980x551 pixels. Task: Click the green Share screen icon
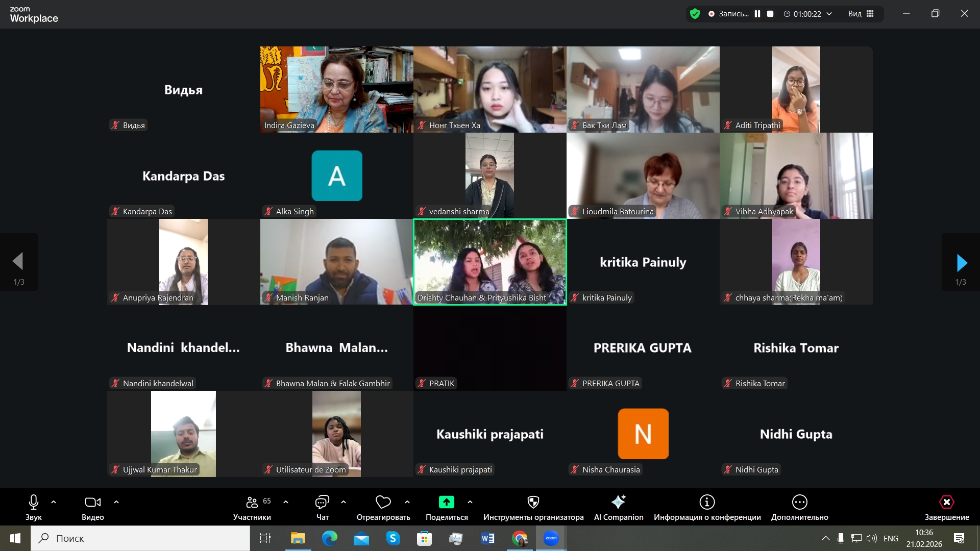pyautogui.click(x=446, y=503)
